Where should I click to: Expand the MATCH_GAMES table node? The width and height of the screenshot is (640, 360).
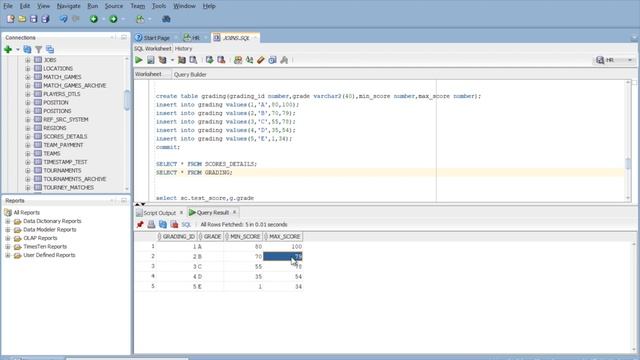point(28,77)
